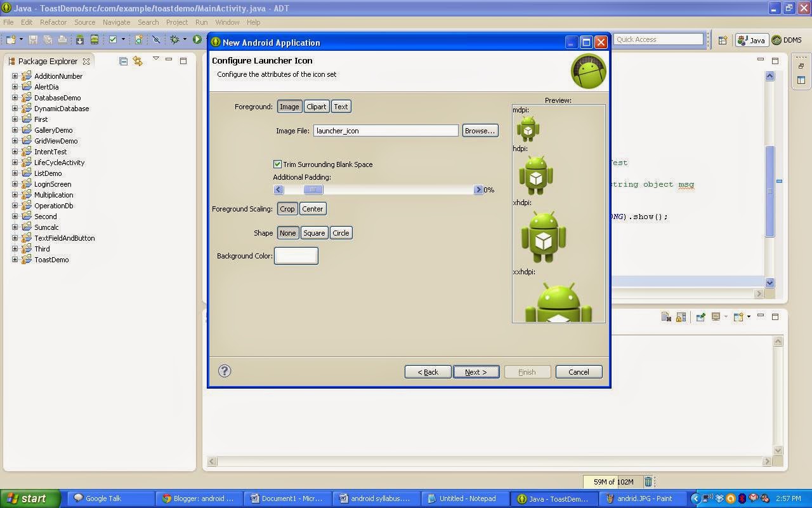Expand the AdditionNumber project
The height and width of the screenshot is (508, 812).
coord(15,76)
